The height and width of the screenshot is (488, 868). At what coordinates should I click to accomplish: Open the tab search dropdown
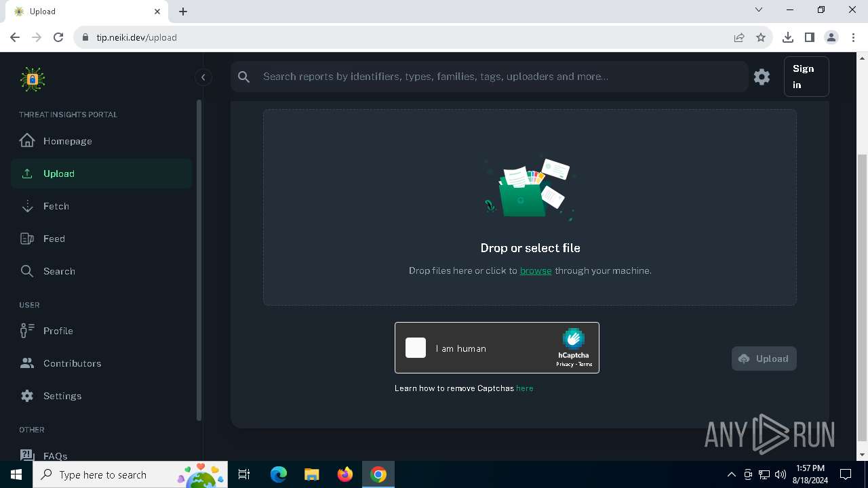[x=759, y=9]
